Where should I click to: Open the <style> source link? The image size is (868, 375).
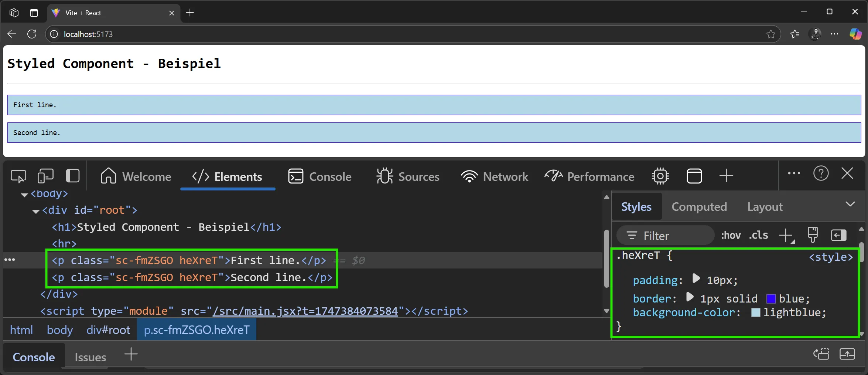831,257
